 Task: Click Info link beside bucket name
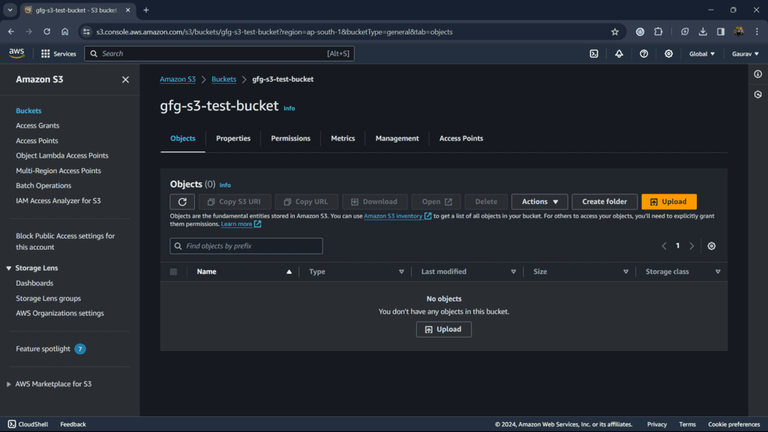tap(289, 109)
